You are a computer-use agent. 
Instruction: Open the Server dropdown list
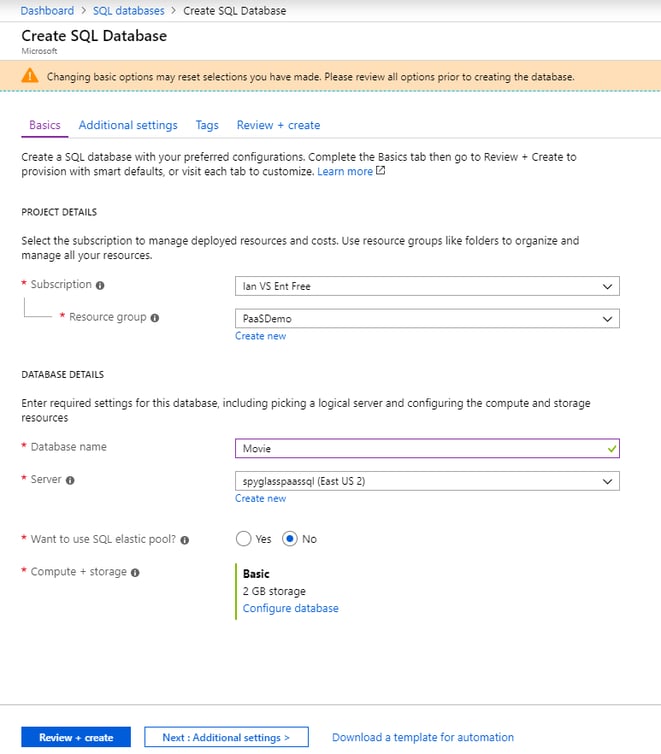click(x=426, y=481)
